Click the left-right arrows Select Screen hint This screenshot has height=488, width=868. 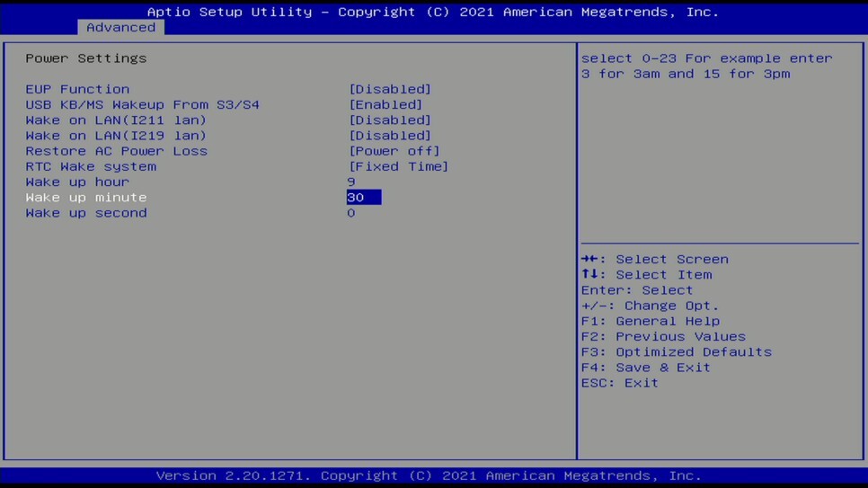(x=655, y=259)
